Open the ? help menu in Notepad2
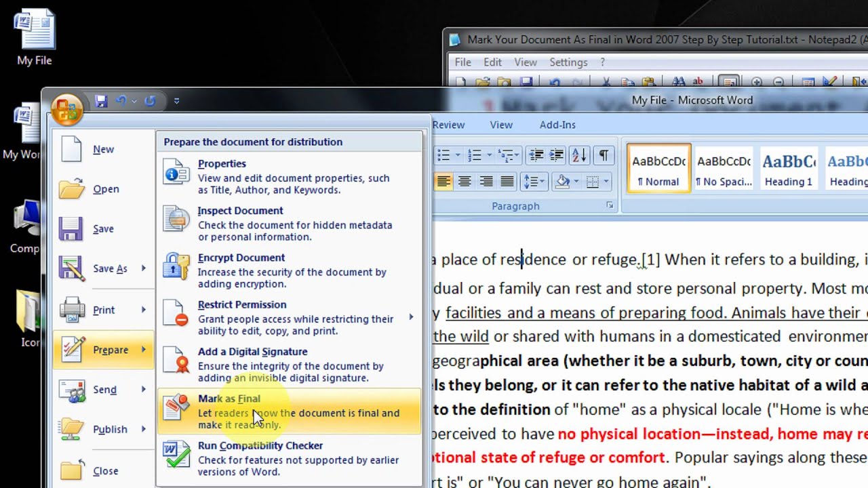The image size is (868, 488). point(602,62)
